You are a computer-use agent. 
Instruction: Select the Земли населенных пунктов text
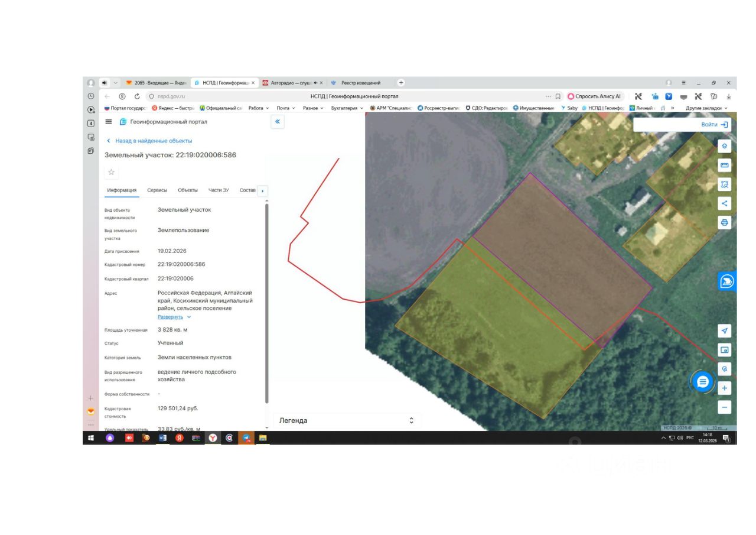[x=194, y=357]
